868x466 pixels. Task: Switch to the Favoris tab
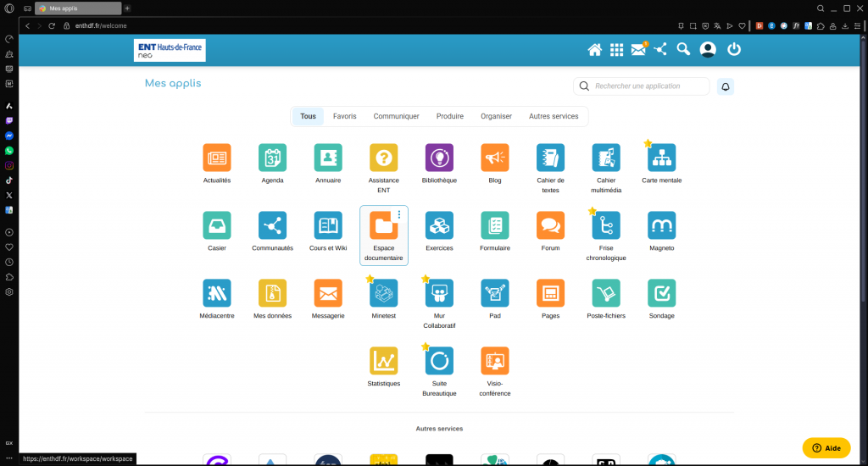344,116
